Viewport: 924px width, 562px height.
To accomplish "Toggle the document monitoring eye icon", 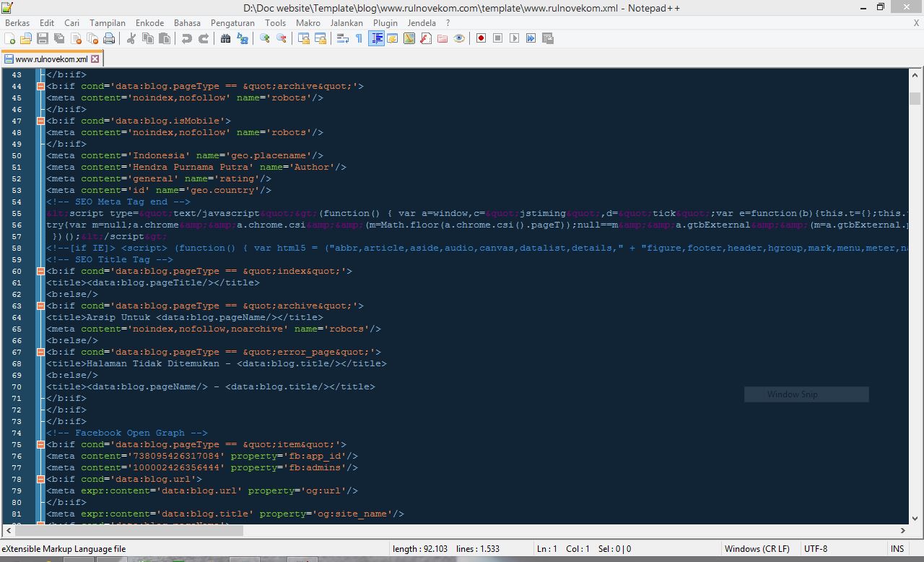I will [x=459, y=38].
